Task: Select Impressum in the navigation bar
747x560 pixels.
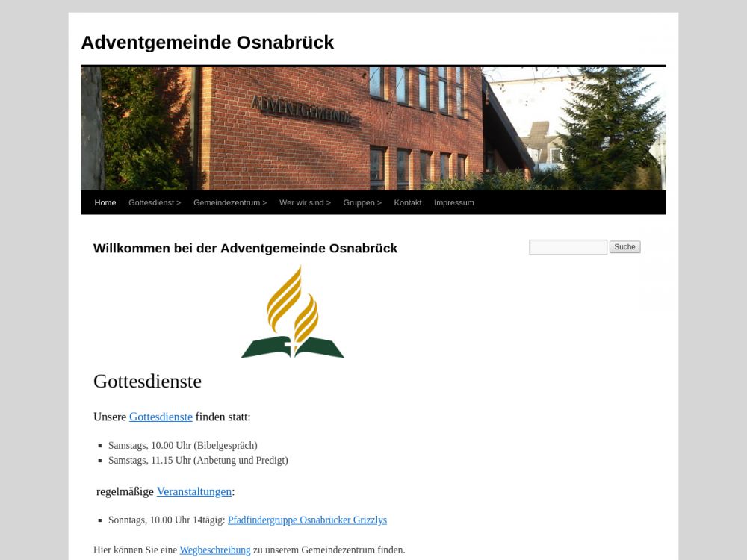Action: coord(453,202)
